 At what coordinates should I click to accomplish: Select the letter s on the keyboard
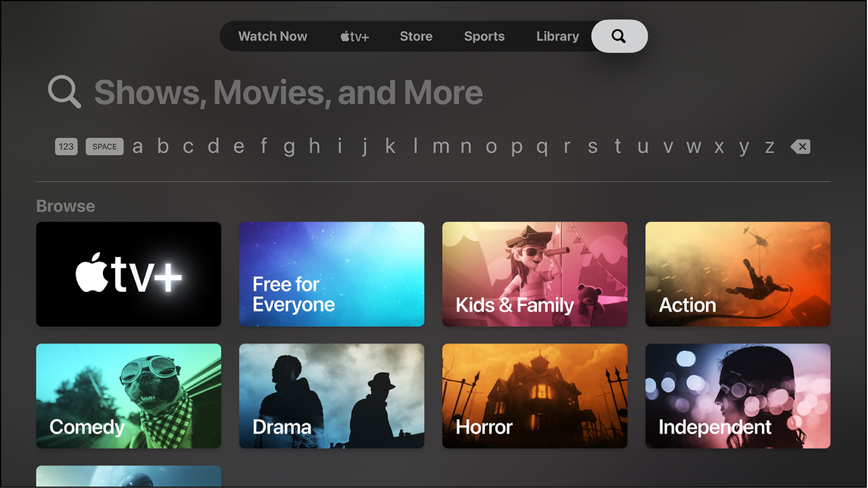pos(592,146)
